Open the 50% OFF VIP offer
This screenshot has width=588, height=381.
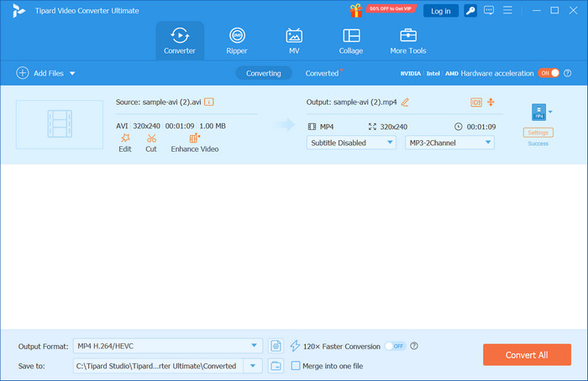point(391,8)
